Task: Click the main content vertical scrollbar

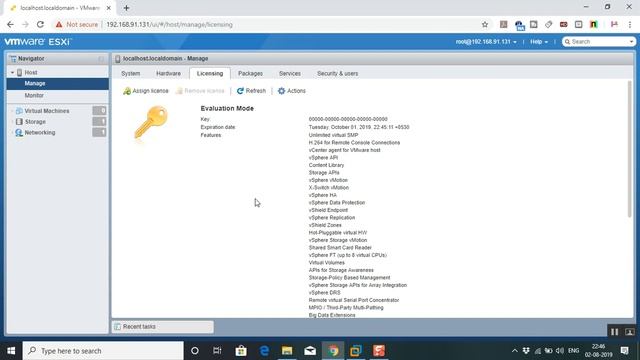Action: tap(630, 149)
